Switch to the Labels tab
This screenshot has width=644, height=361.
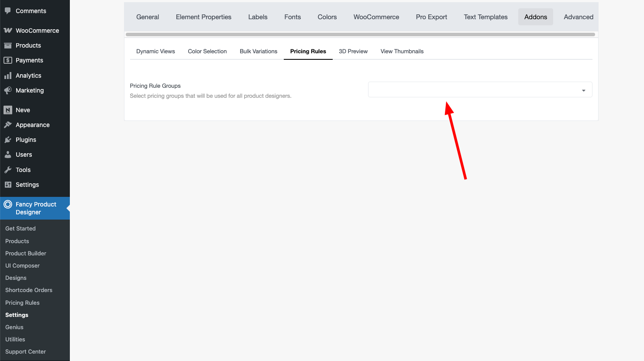coord(258,17)
